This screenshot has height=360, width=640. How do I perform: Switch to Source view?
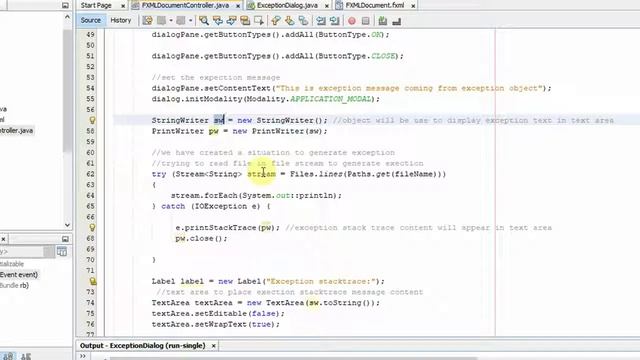(x=90, y=20)
